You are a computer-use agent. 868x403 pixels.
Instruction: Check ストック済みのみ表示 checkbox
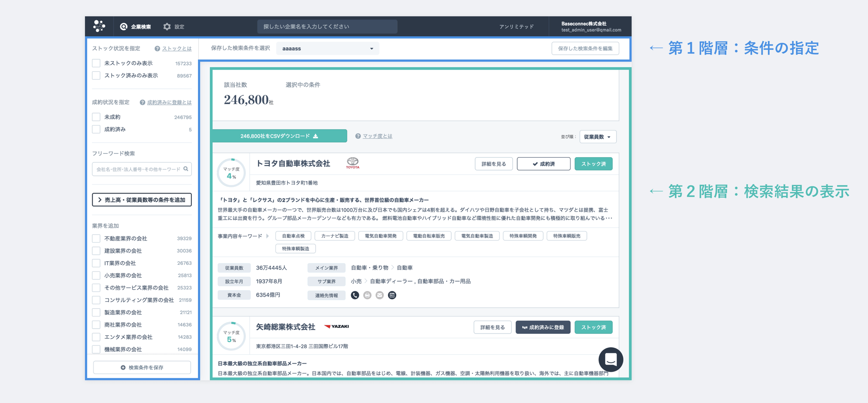click(96, 76)
